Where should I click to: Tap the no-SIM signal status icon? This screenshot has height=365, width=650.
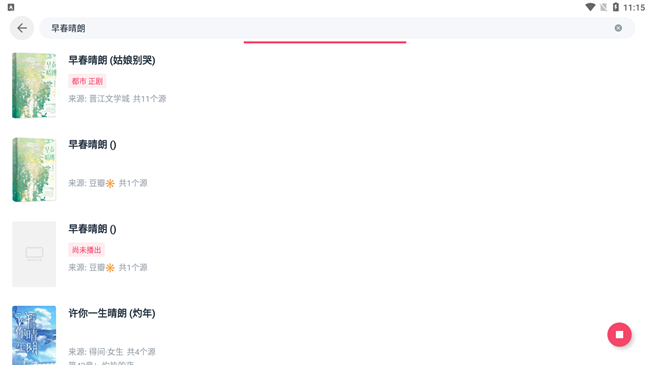[x=604, y=7]
